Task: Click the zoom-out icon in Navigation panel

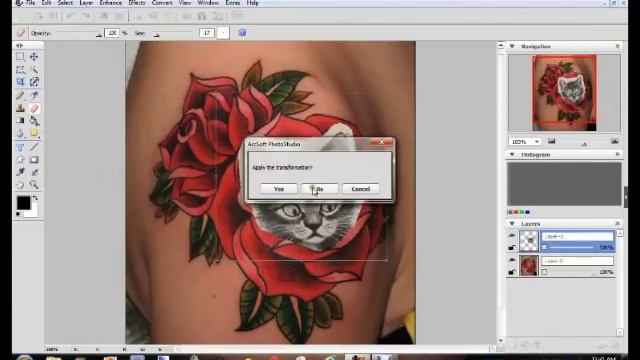Action: click(x=552, y=141)
